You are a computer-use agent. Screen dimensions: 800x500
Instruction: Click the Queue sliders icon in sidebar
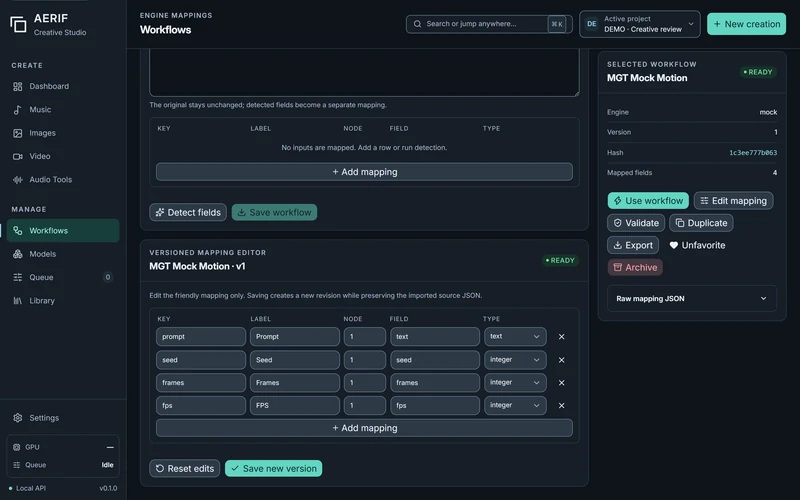pos(18,277)
